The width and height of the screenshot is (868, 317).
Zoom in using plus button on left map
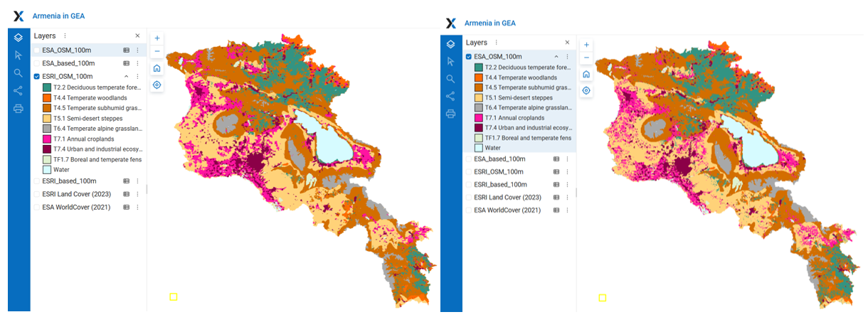click(x=157, y=38)
